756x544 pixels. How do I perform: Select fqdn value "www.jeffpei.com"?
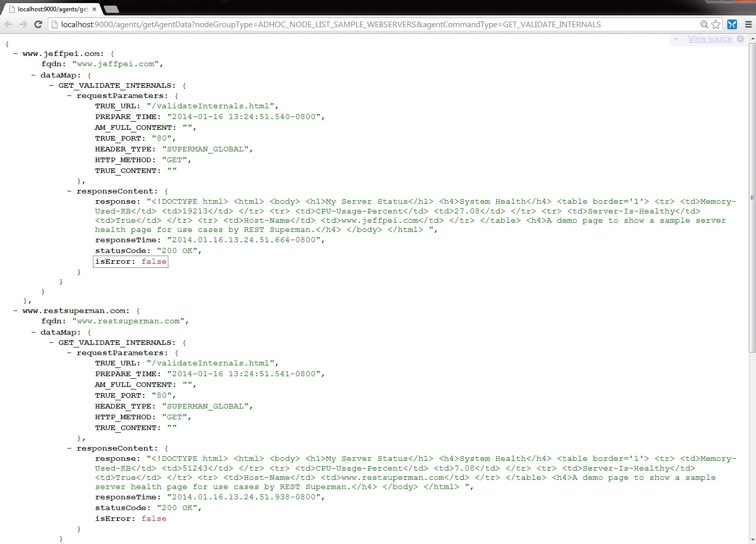pos(115,64)
